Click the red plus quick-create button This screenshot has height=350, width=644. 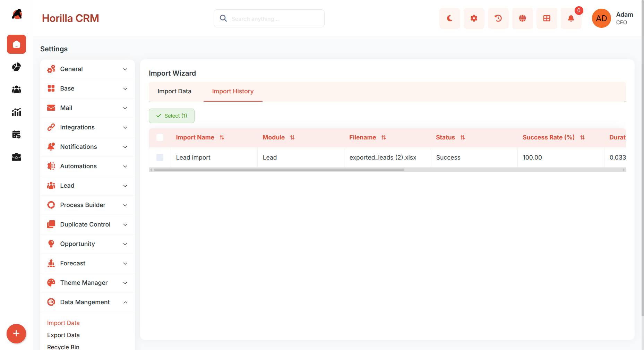tap(16, 334)
